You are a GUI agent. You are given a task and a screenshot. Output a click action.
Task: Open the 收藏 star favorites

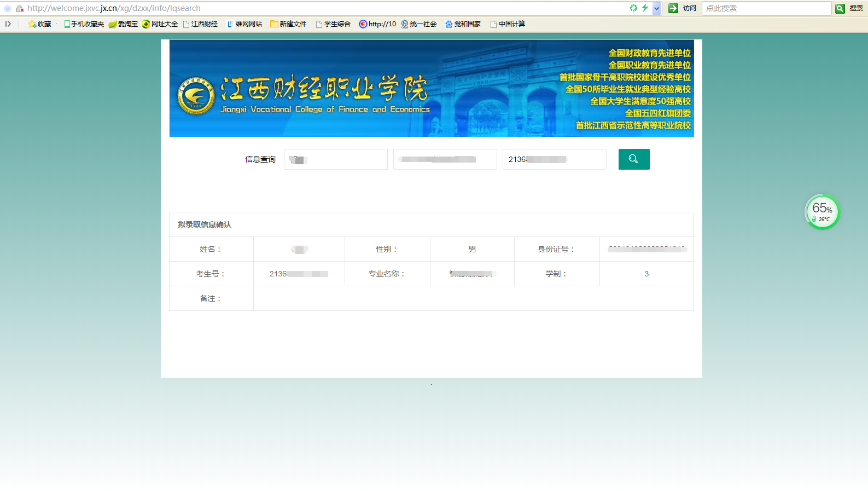pos(39,24)
